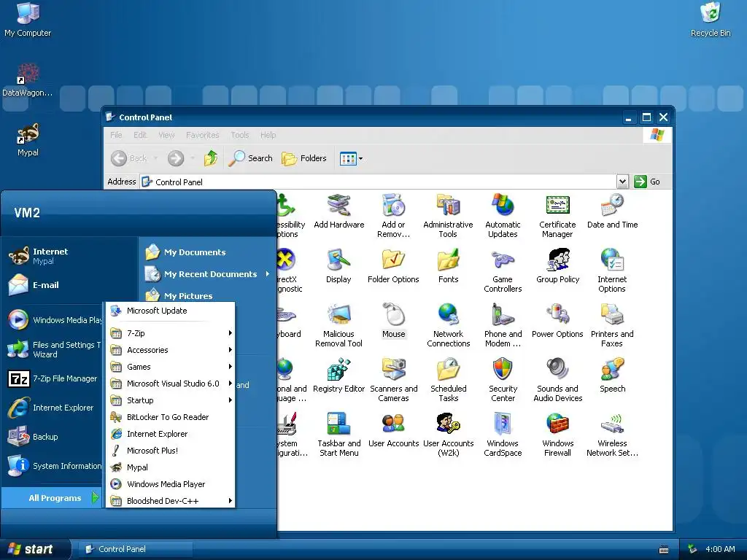The image size is (747, 560).
Task: Expand Bloodshed Dev-C++ submenu
Action: coord(171,500)
